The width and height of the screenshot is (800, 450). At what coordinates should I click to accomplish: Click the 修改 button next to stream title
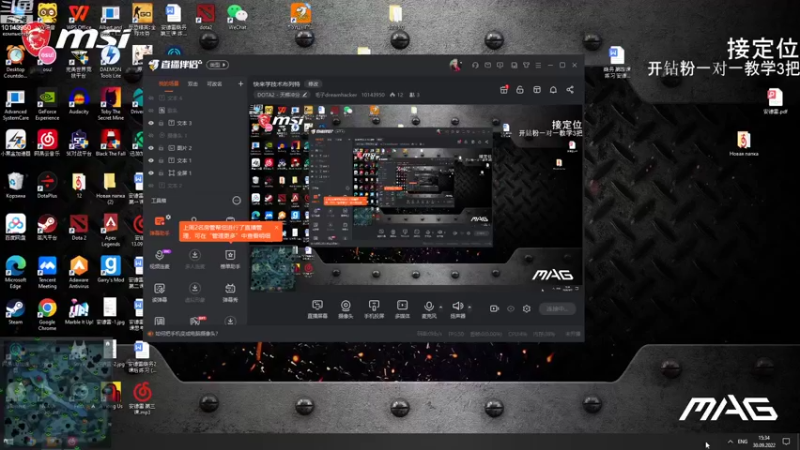[x=313, y=84]
